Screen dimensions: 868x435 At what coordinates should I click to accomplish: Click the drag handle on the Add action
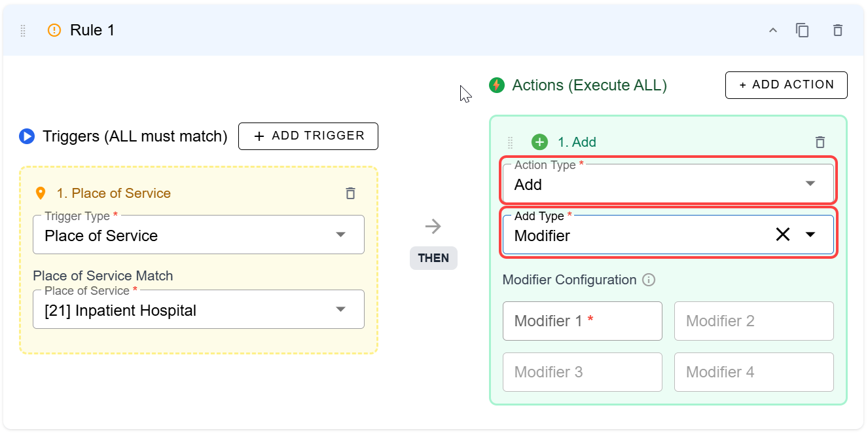[511, 142]
